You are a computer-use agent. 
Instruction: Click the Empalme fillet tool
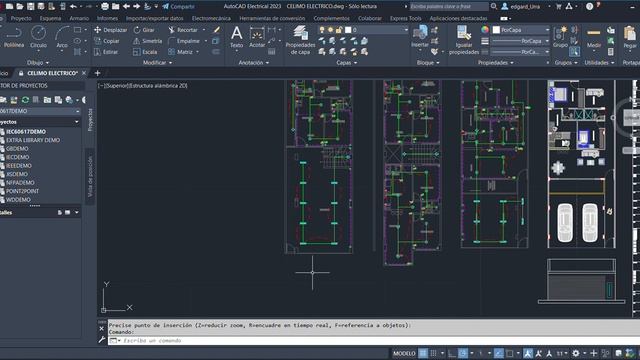point(184,41)
